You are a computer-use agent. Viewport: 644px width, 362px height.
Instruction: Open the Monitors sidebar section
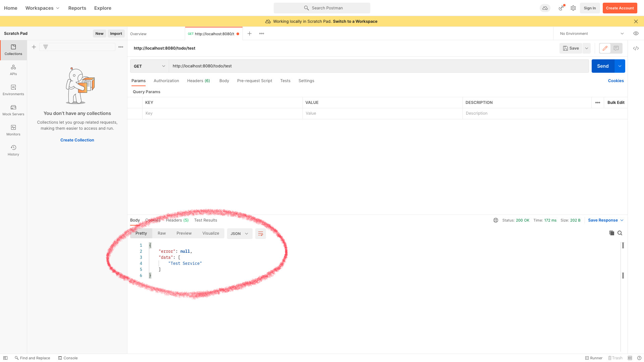13,130
